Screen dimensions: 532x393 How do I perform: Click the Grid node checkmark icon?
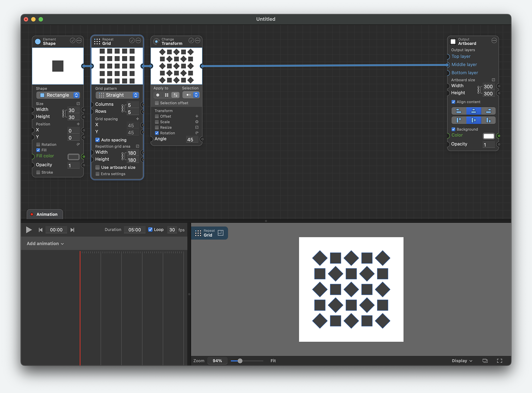132,41
